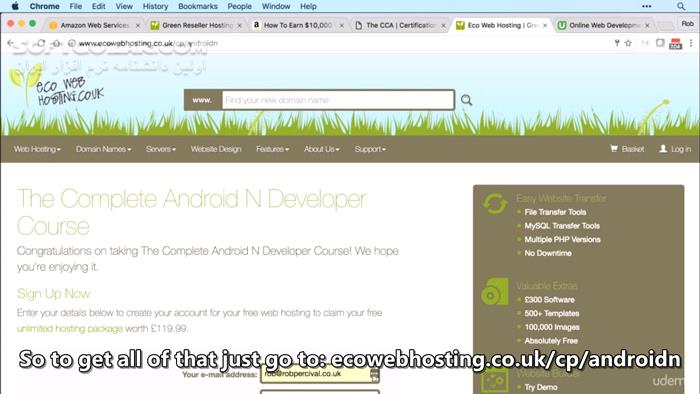Click the "Sign Up Now" heading
700x394 pixels.
(x=54, y=294)
